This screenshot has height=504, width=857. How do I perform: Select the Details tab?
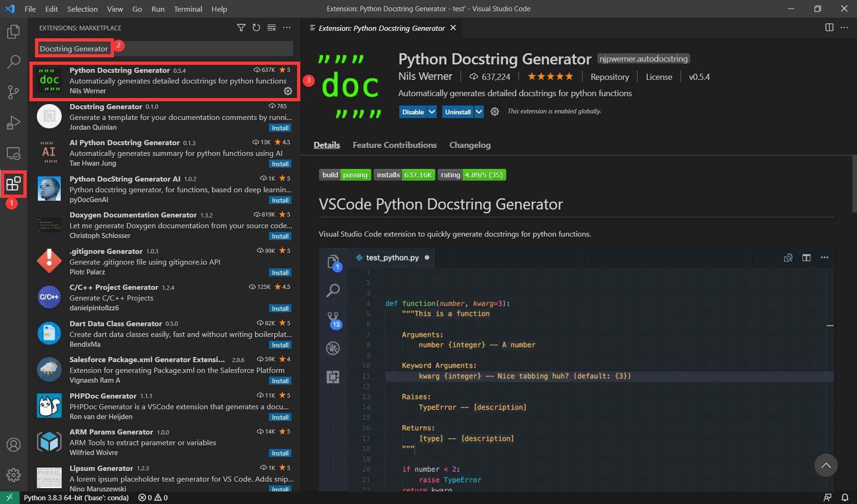327,145
